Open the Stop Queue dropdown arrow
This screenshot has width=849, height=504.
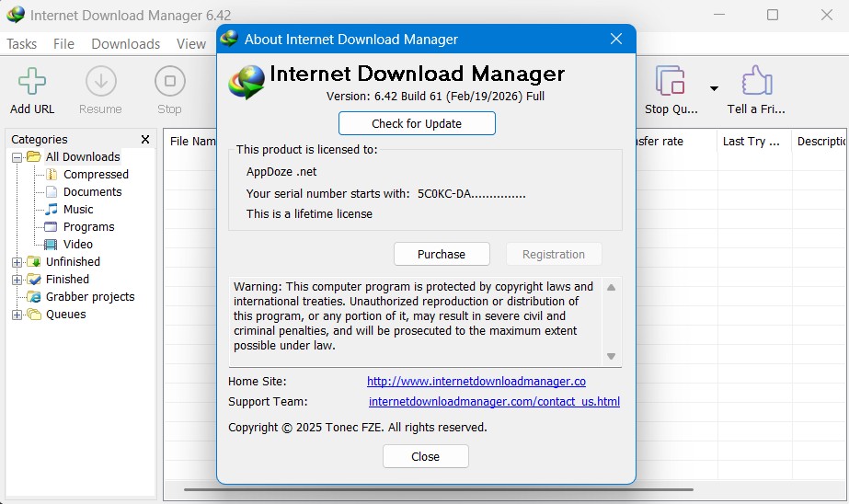click(714, 88)
